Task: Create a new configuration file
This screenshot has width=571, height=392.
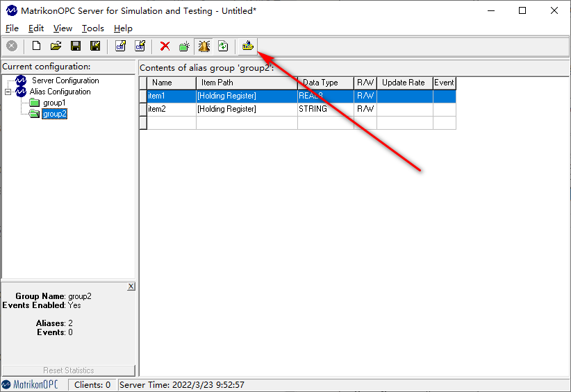Action: [36, 46]
